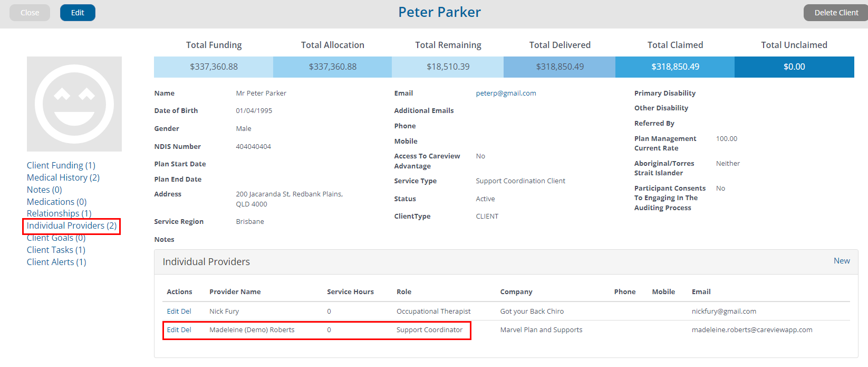Open the Client Funding (1) link

point(61,165)
